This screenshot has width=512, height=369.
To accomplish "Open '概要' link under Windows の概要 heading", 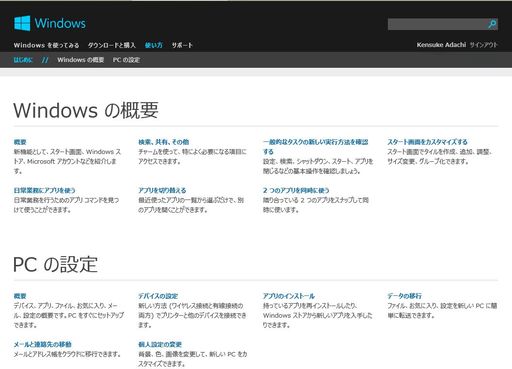I will coord(20,142).
